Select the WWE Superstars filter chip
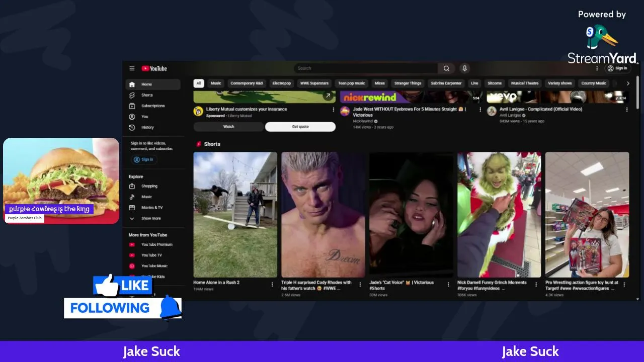The image size is (644, 362). (x=314, y=83)
